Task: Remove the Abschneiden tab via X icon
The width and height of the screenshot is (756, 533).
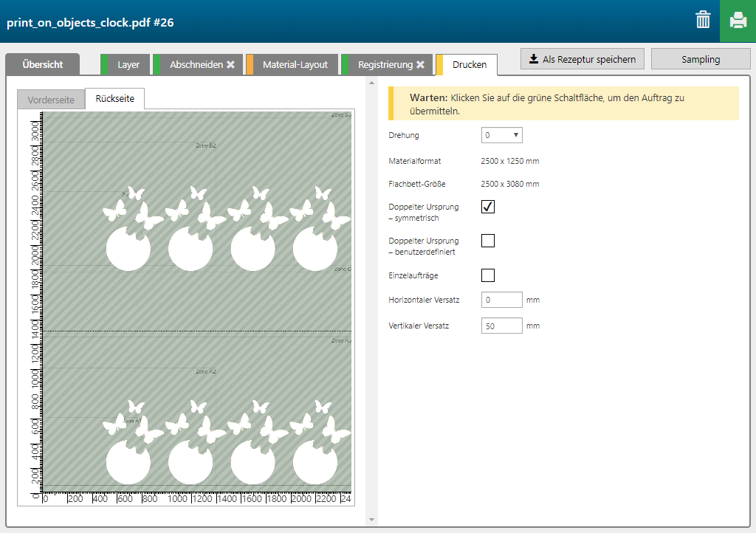Action: tap(230, 65)
